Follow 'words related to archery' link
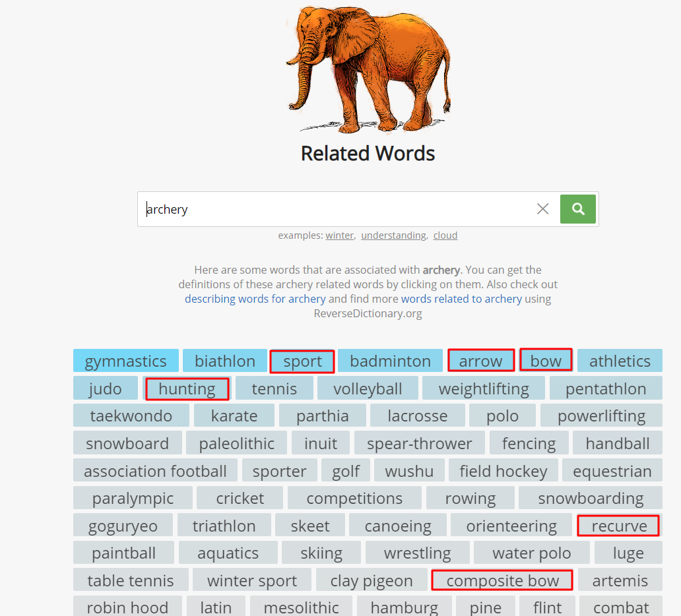The height and width of the screenshot is (616, 681). point(461,299)
